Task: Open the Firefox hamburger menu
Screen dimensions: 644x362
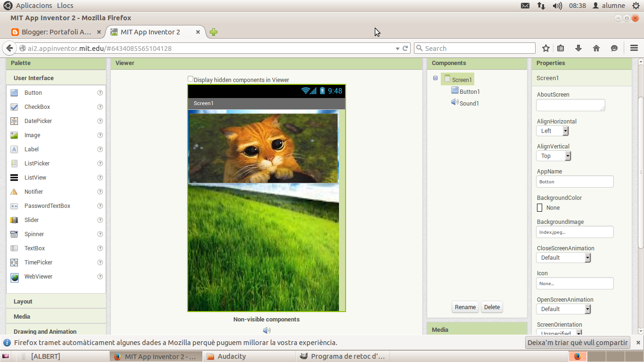Action: coord(634,48)
